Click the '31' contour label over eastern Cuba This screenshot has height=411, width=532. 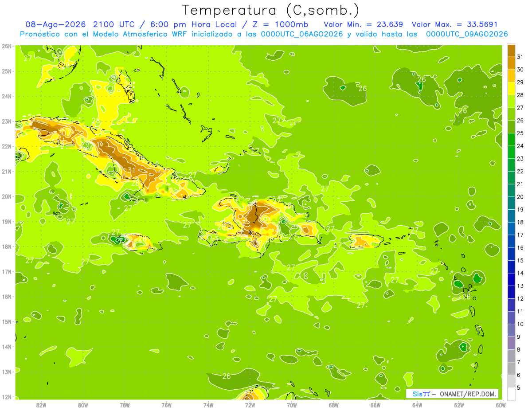[x=131, y=170]
